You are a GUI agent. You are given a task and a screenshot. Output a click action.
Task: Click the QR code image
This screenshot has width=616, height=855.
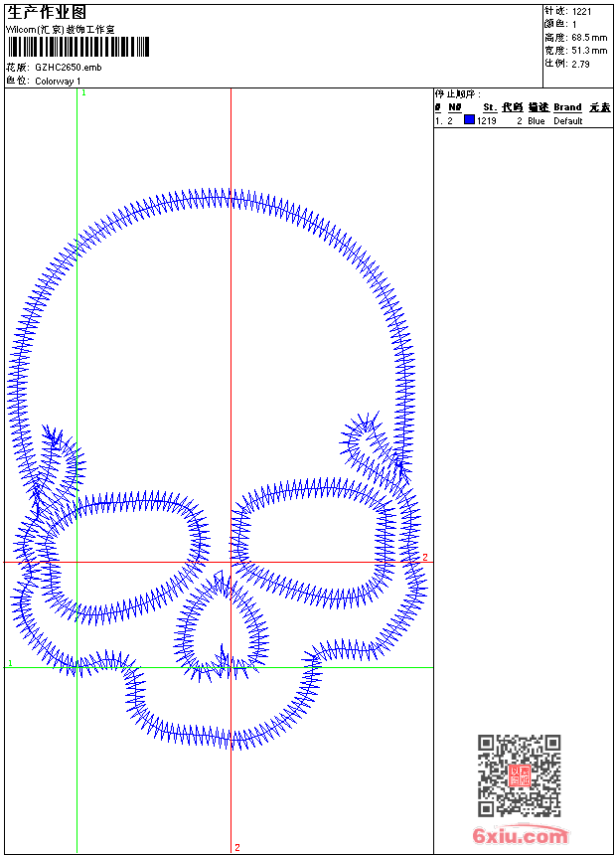click(519, 775)
